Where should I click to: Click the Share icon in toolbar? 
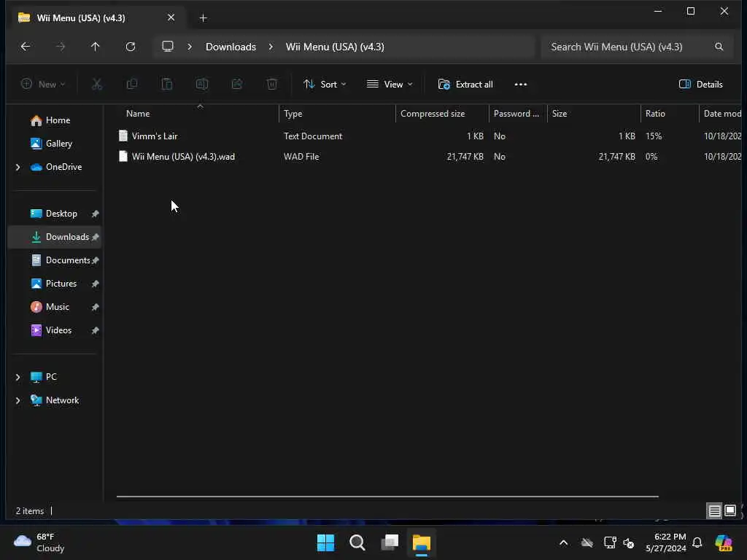[237, 85]
